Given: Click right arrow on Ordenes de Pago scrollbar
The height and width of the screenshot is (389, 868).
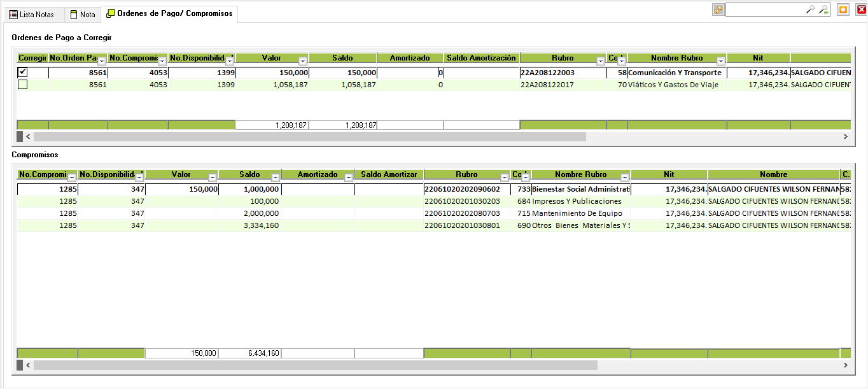Looking at the screenshot, I should (845, 136).
